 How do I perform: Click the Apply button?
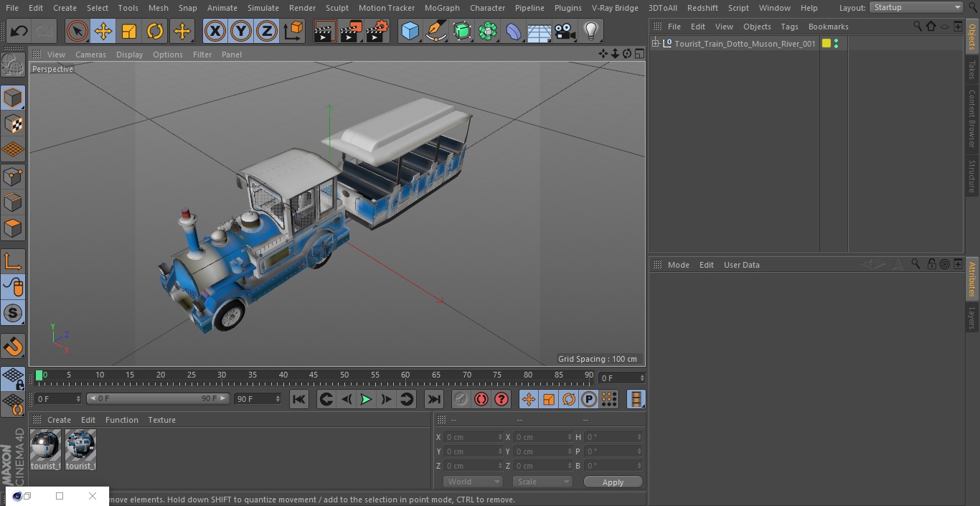tap(613, 482)
